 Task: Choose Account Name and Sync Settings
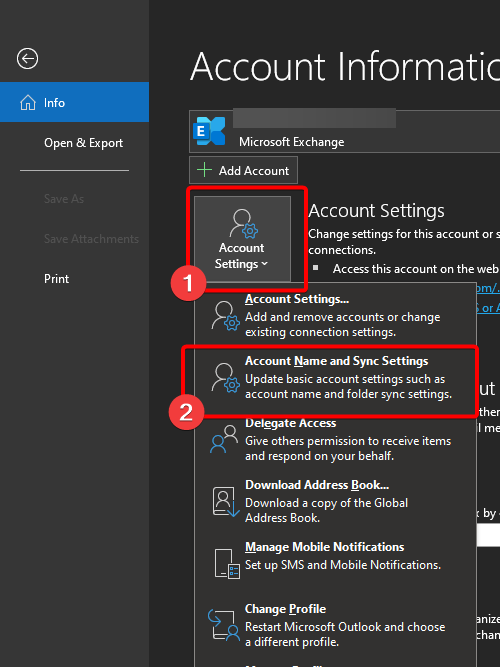(x=335, y=377)
